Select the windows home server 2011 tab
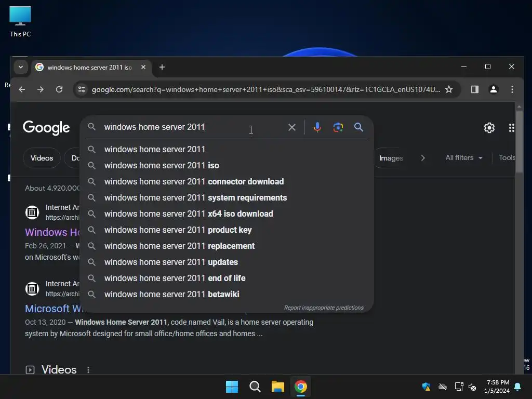 pos(91,67)
